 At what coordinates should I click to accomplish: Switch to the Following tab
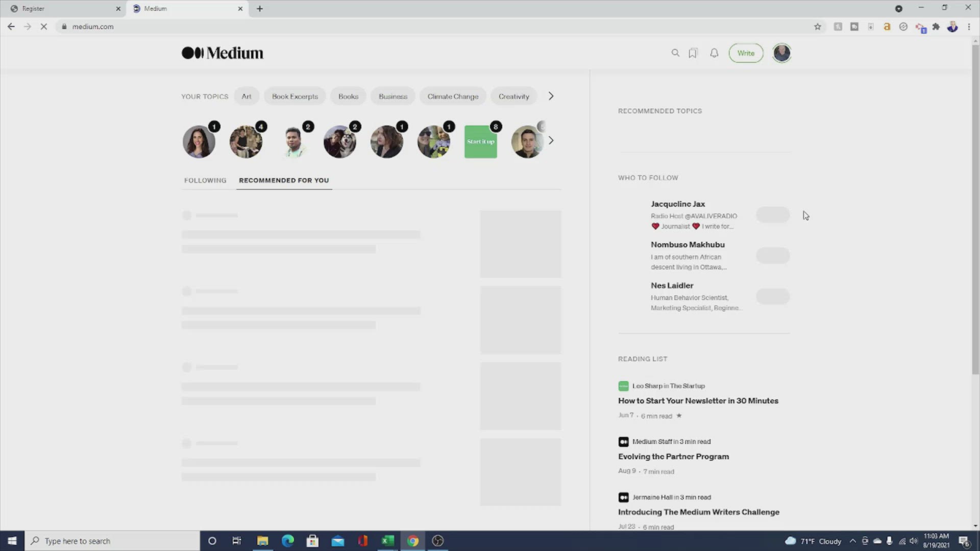205,181
